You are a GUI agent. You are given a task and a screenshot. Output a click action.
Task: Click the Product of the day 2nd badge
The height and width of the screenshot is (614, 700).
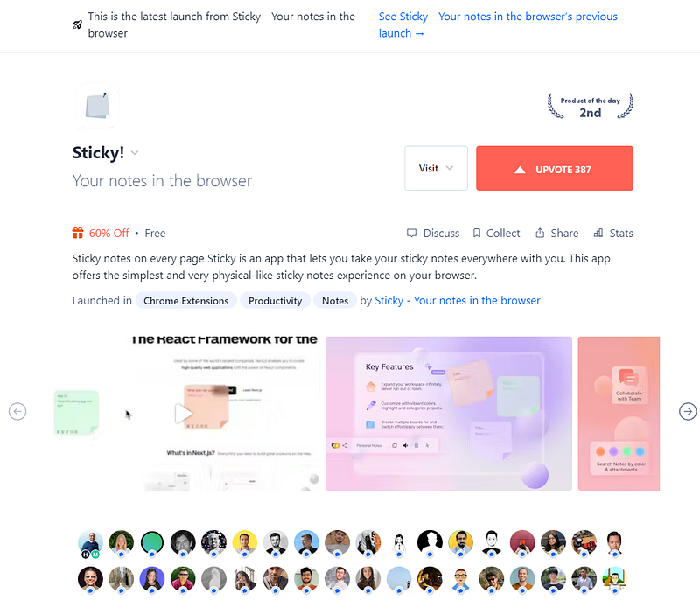click(x=590, y=106)
